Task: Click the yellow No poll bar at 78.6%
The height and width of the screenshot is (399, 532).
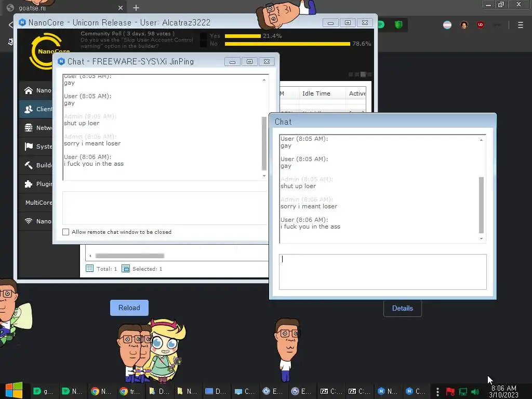Action: coord(287,44)
